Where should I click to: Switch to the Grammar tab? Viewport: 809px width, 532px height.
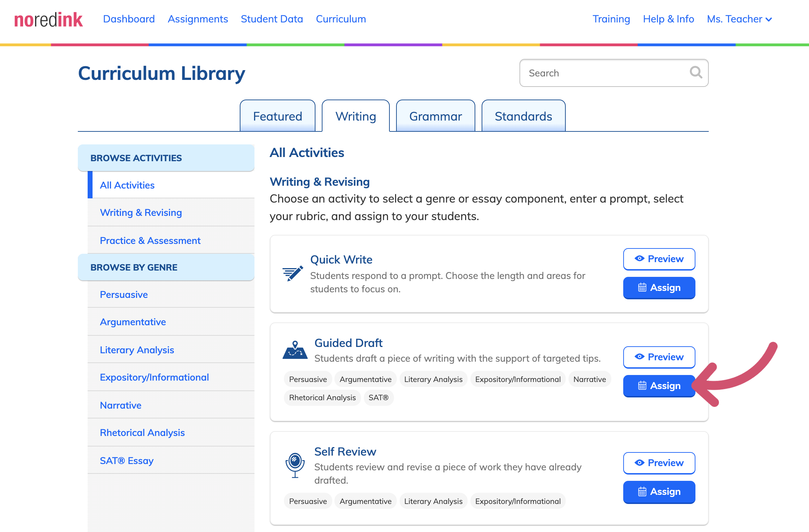[x=436, y=116]
